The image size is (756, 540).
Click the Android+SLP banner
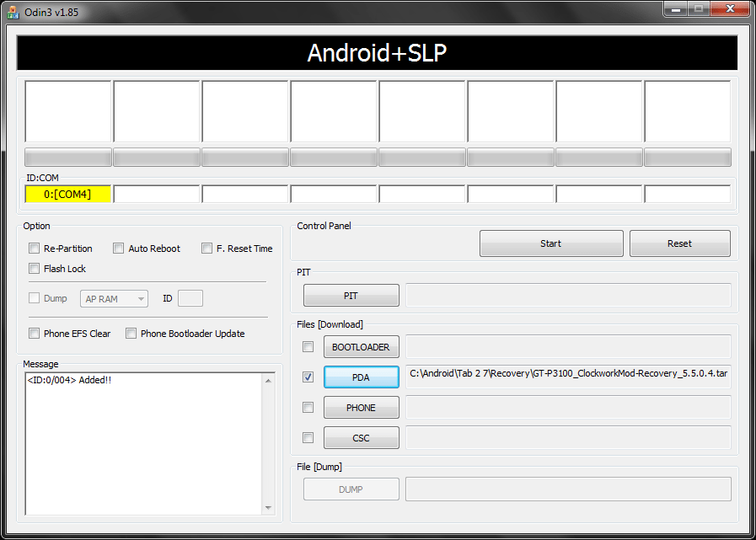(377, 53)
